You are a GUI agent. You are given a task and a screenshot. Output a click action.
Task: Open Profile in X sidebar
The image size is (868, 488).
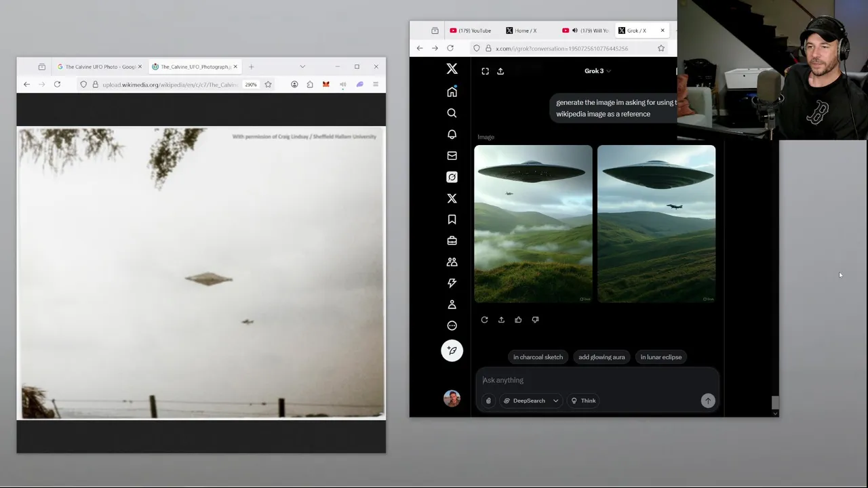(452, 304)
